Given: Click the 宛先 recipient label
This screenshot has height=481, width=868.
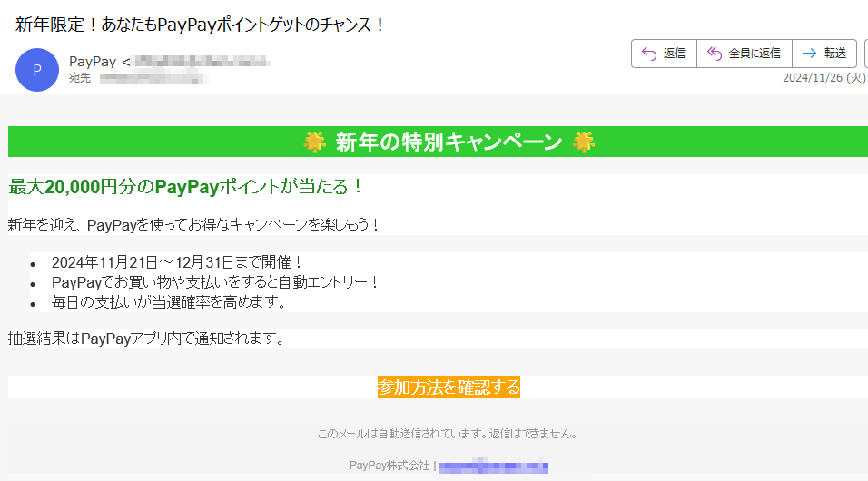Looking at the screenshot, I should coord(80,78).
